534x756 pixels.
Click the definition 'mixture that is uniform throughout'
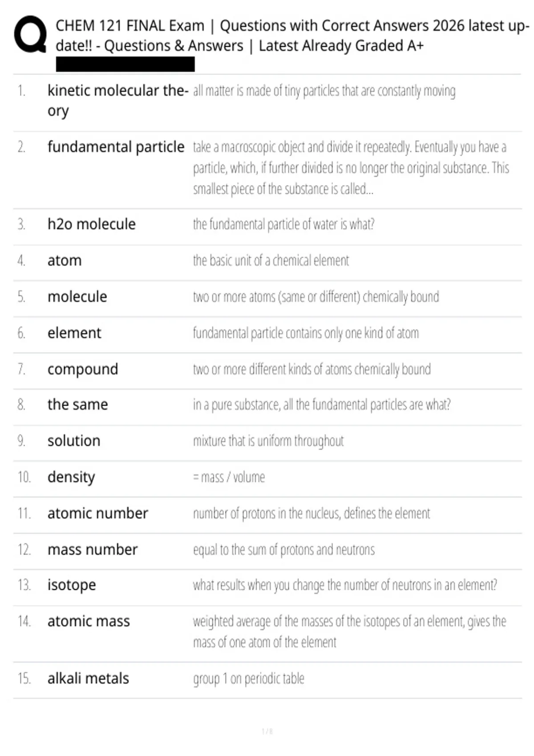pos(268,441)
